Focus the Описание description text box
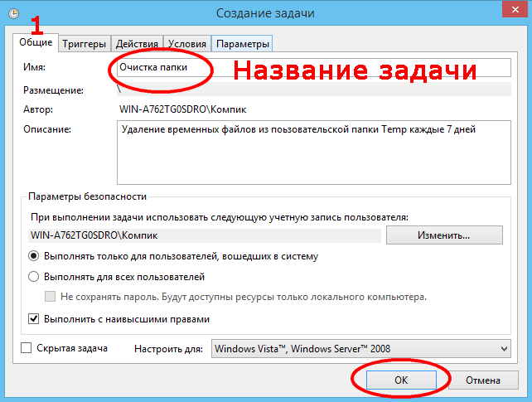The height and width of the screenshot is (402, 532). pos(313,152)
